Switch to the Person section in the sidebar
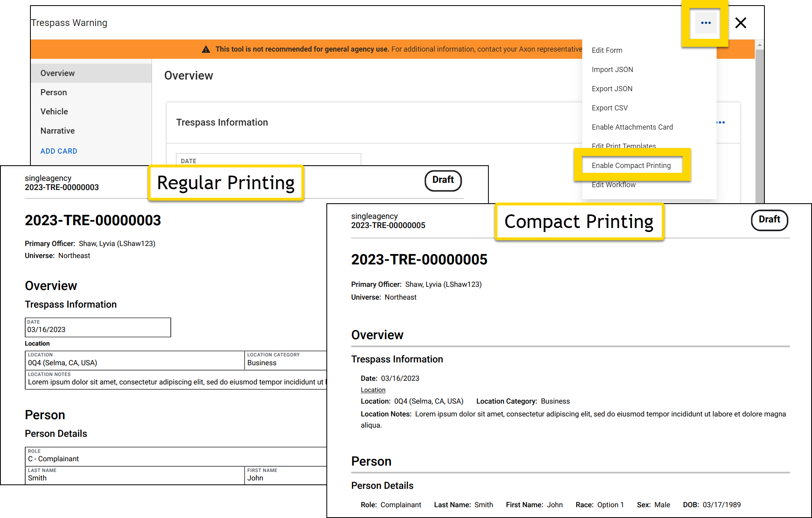 pos(54,92)
